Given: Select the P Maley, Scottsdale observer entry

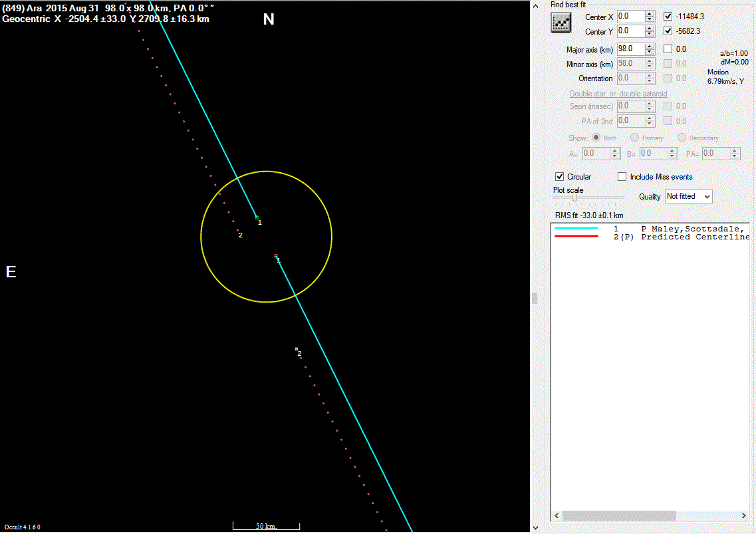Looking at the screenshot, I should pyautogui.click(x=692, y=228).
